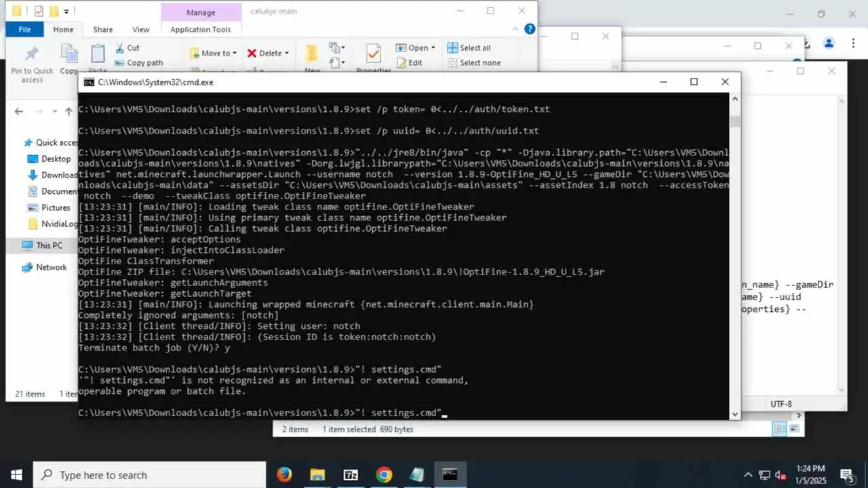Click the taskbar search box

(149, 475)
